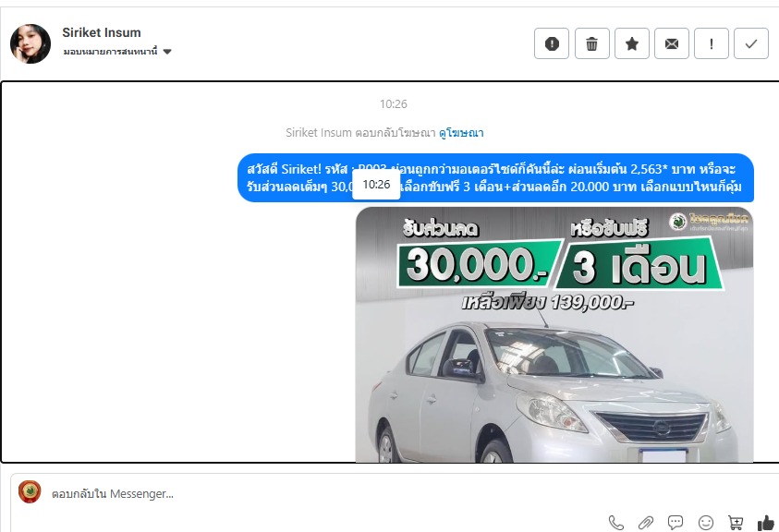Mark conversation as spam with the exclamation circle icon
Image resolution: width=779 pixels, height=532 pixels.
click(x=552, y=43)
